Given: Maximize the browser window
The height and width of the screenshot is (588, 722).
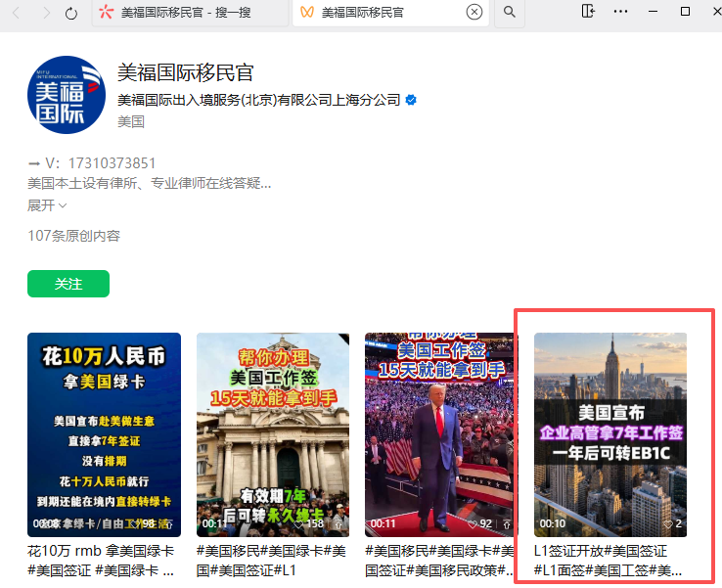Looking at the screenshot, I should pos(685,12).
